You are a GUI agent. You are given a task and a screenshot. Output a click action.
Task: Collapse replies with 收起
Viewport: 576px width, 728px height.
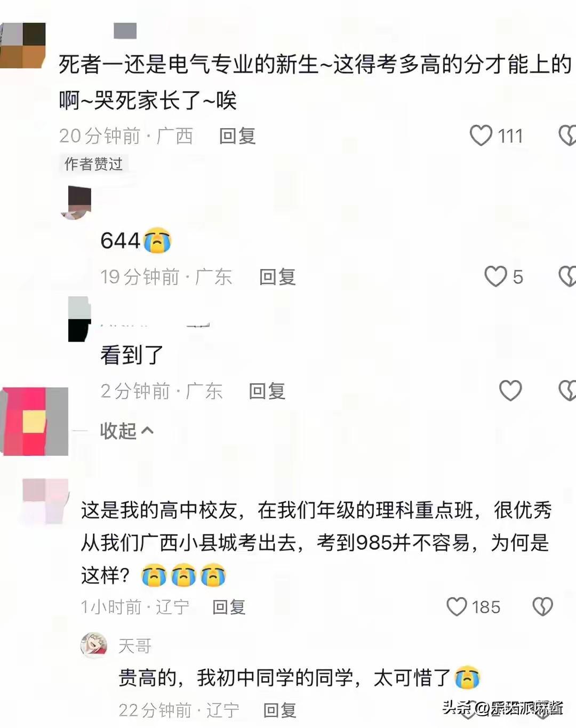point(126,431)
